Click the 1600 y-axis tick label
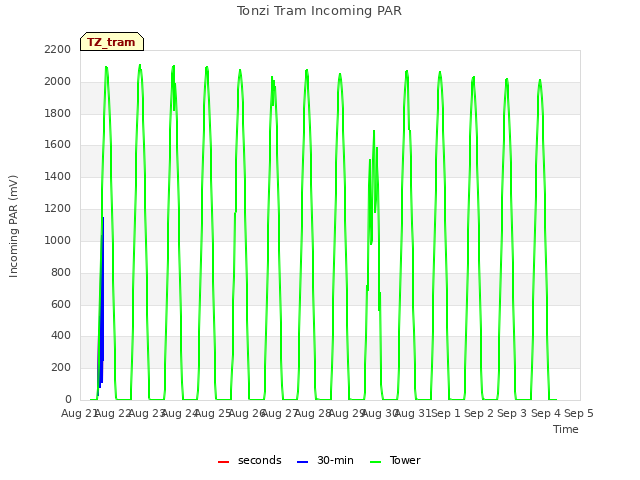The image size is (640, 480). pyautogui.click(x=58, y=144)
